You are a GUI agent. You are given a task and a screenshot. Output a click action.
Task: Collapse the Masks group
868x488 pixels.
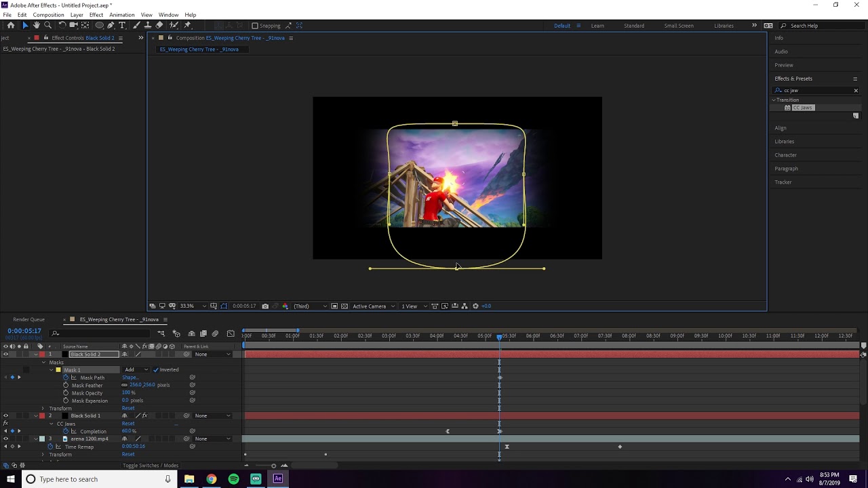coord(44,363)
